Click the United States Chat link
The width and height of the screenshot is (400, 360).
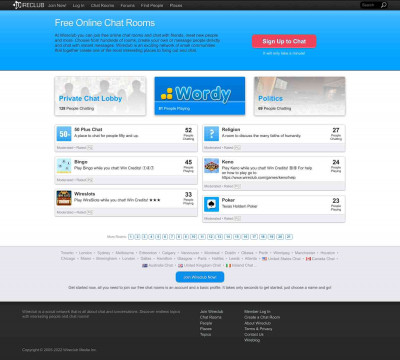[x=284, y=259]
